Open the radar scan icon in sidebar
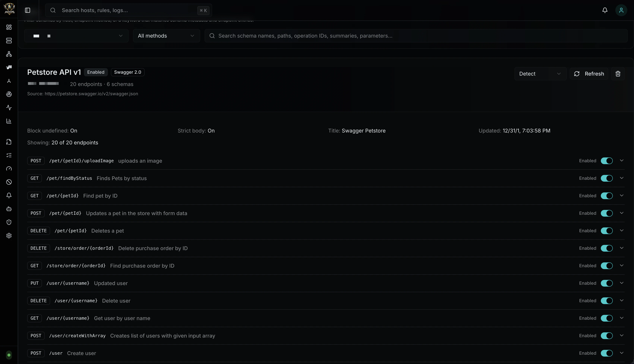The image size is (634, 364). pos(9,94)
